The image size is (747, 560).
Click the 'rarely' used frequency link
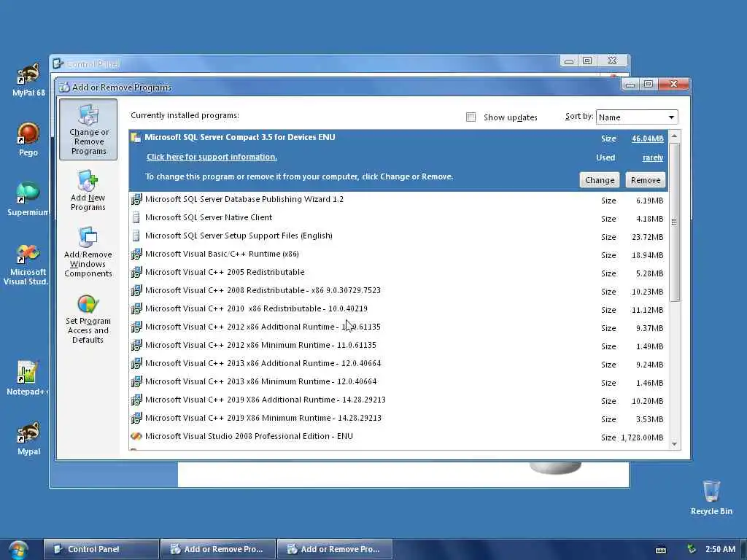pyautogui.click(x=653, y=157)
